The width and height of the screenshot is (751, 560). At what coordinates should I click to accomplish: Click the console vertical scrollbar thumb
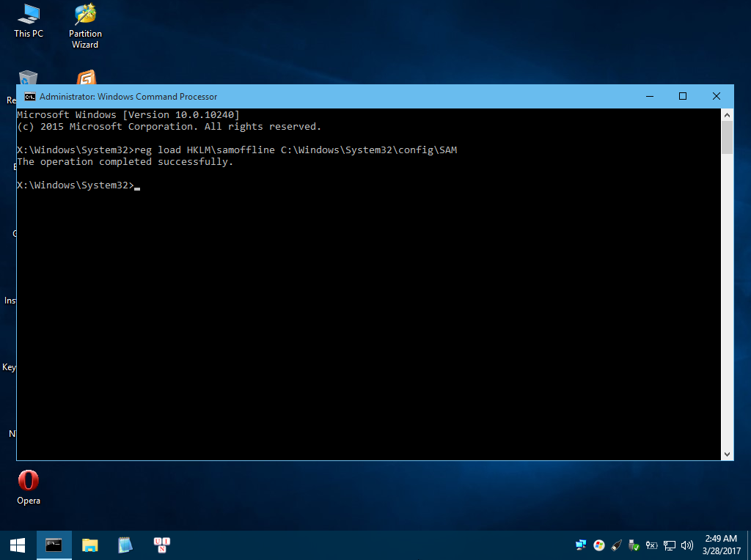coord(727,137)
